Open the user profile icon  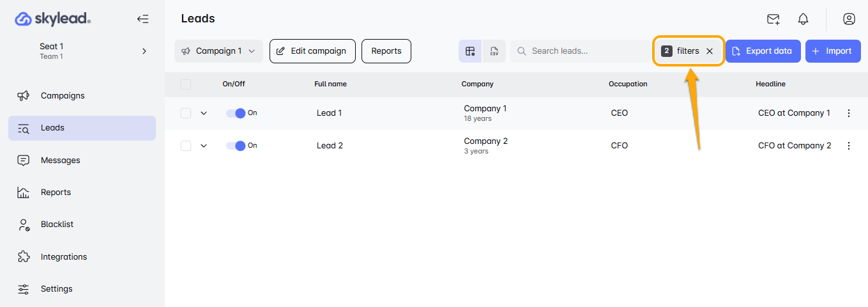849,19
